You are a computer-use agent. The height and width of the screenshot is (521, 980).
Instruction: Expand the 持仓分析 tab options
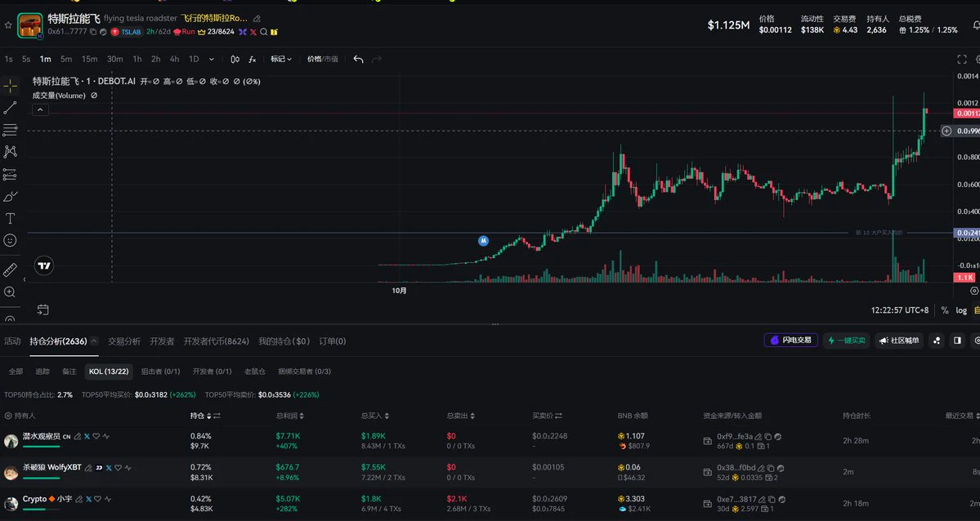click(94, 341)
